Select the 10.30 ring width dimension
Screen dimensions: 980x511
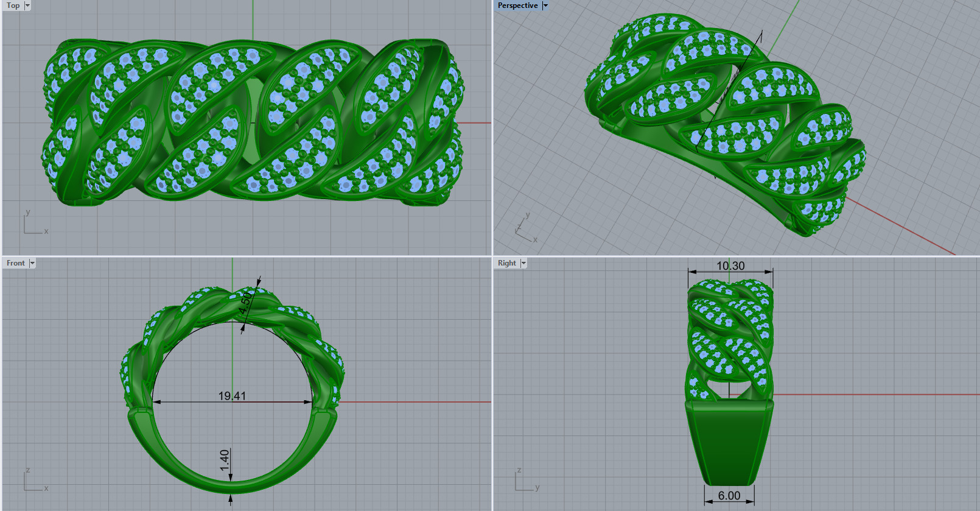[x=730, y=266]
